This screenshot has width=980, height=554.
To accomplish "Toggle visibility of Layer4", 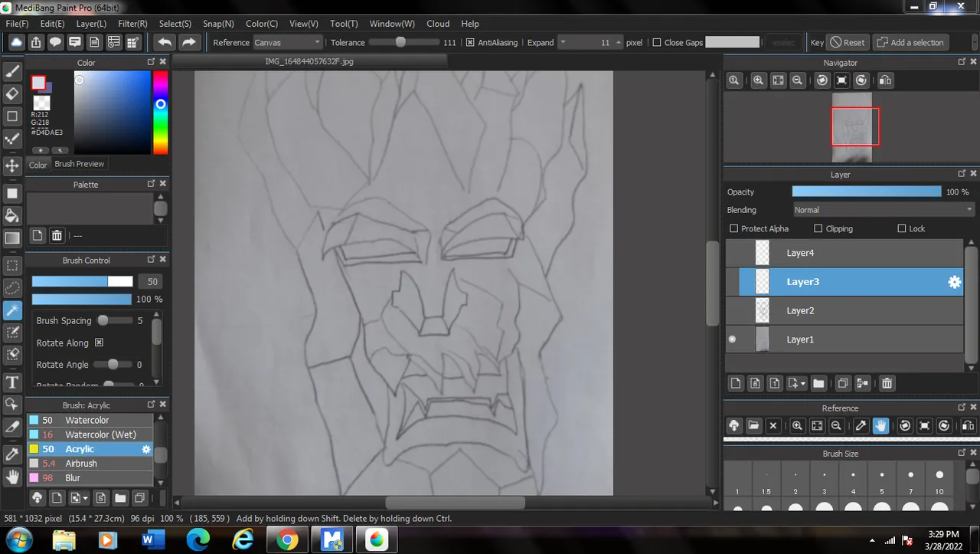I will tap(732, 253).
